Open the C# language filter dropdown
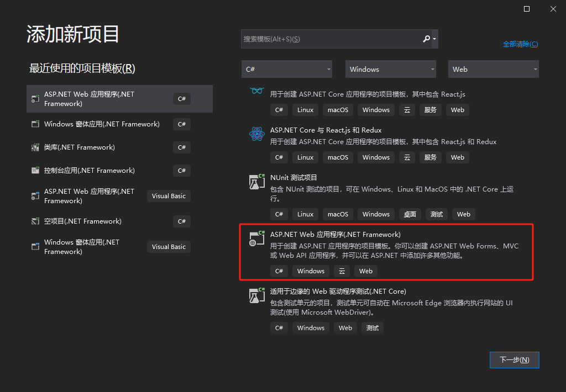Image resolution: width=566 pixels, height=392 pixels. click(287, 69)
